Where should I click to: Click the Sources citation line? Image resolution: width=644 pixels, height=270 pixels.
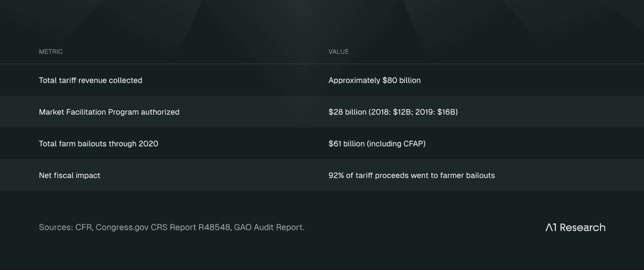pos(172,227)
